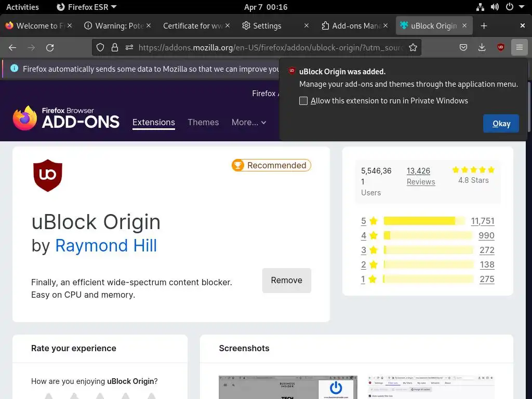
Task: Expand system status menu arrow
Action: (x=522, y=7)
